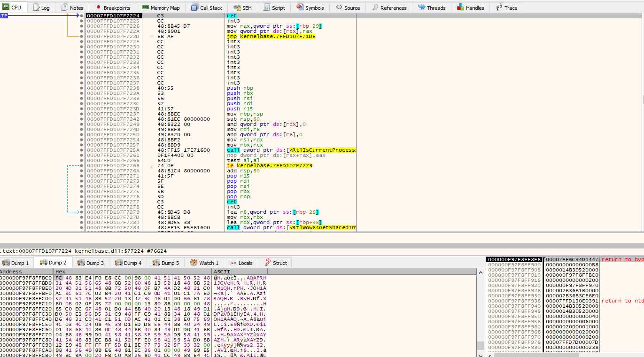Select the 'jmp kernelbase.7FFD107F71DE' instruction
644x357 pixels.
click(271, 37)
